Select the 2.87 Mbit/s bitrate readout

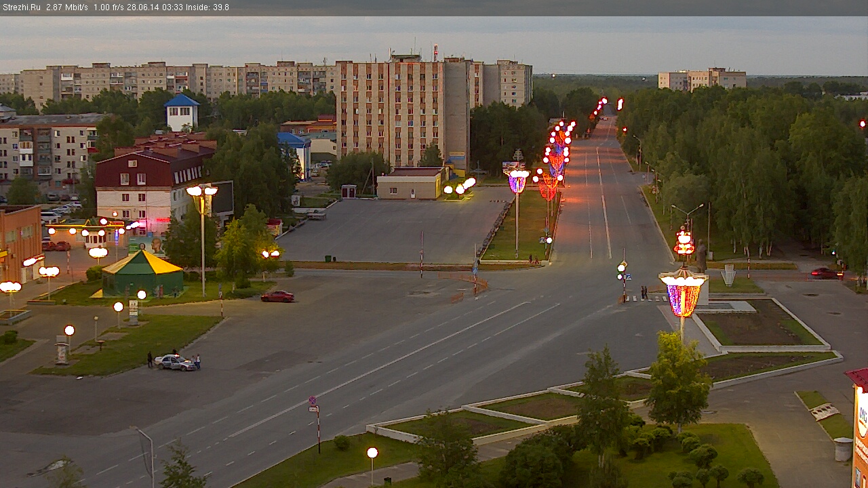(67, 7)
